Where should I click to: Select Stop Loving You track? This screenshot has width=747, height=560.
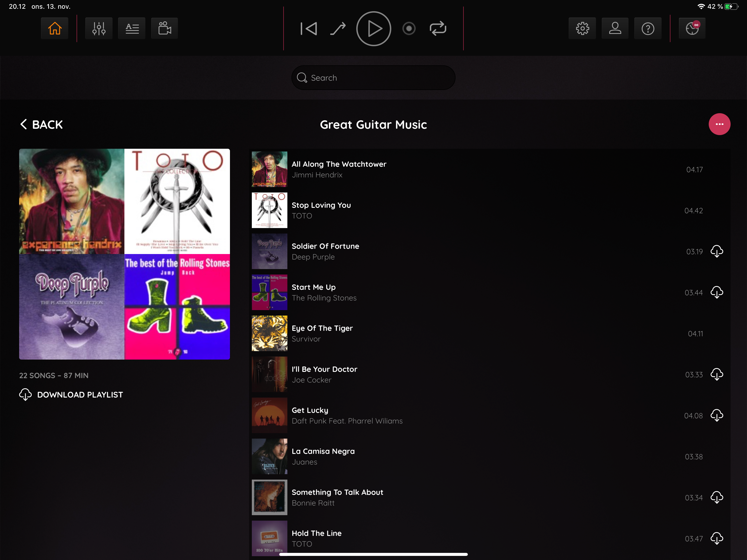[x=489, y=211]
